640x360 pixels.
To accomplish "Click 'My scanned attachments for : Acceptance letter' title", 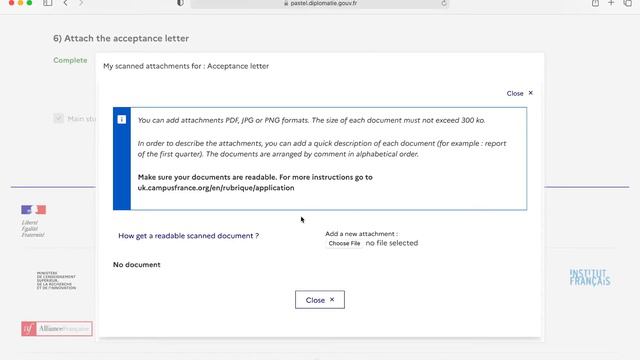I will pos(186,66).
